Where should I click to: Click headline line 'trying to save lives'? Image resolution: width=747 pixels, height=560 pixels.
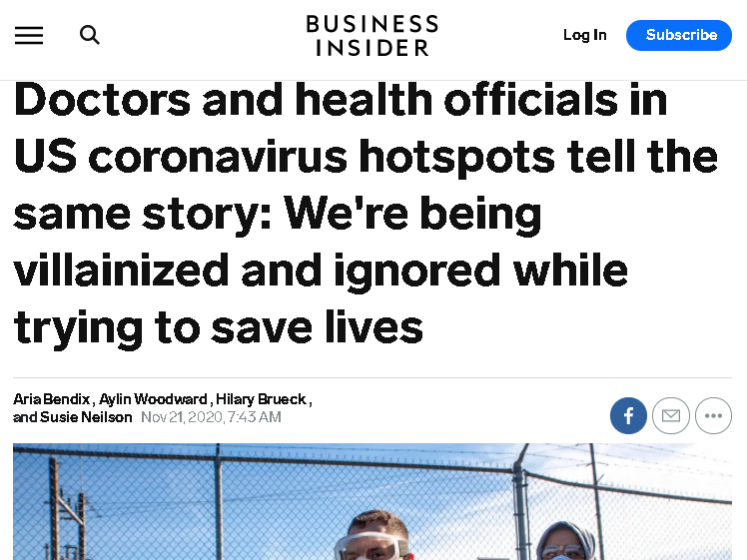coord(218,327)
